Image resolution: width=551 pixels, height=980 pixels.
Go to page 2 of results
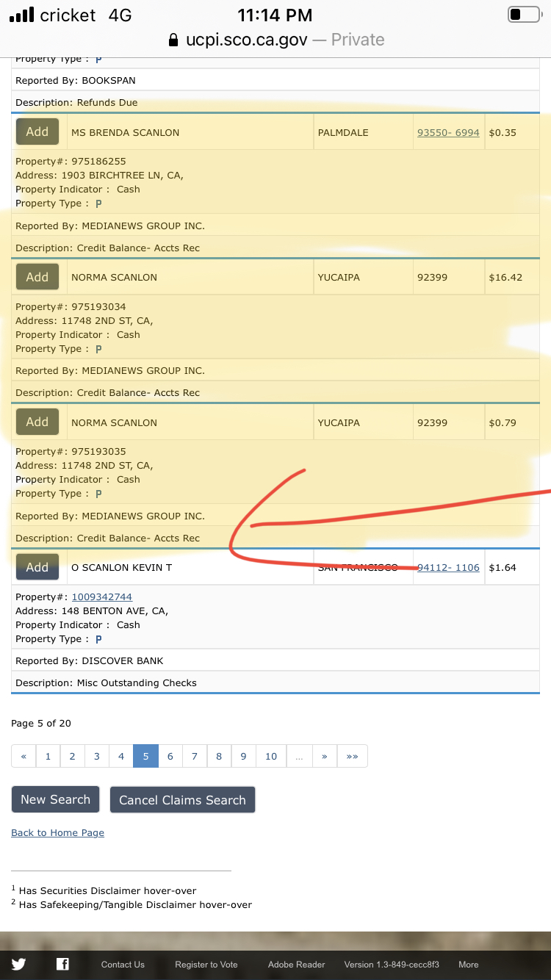(x=72, y=756)
